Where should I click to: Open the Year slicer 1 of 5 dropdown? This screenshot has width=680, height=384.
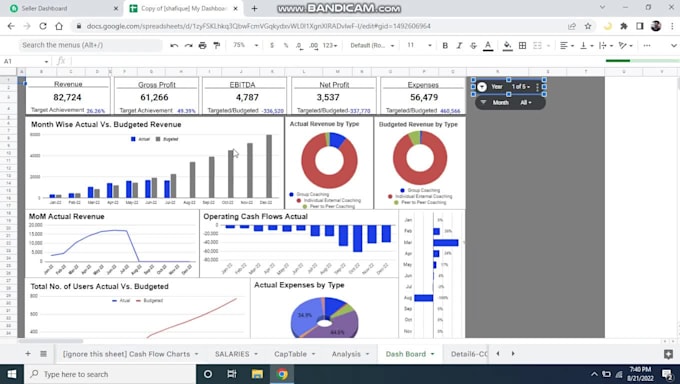coord(520,87)
